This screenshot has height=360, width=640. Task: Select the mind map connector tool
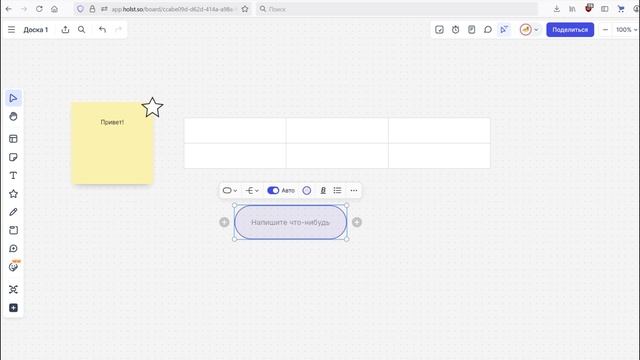click(13, 289)
